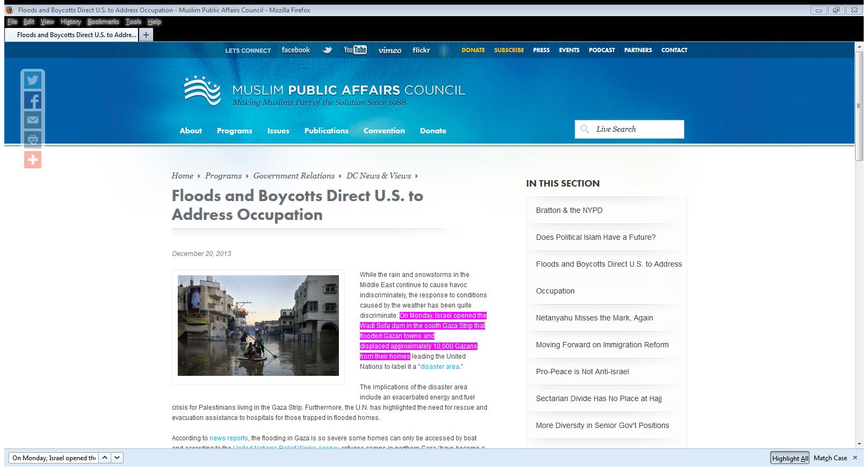Jump to next find match arrow
Image resolution: width=868 pixels, height=471 pixels.
(118, 458)
